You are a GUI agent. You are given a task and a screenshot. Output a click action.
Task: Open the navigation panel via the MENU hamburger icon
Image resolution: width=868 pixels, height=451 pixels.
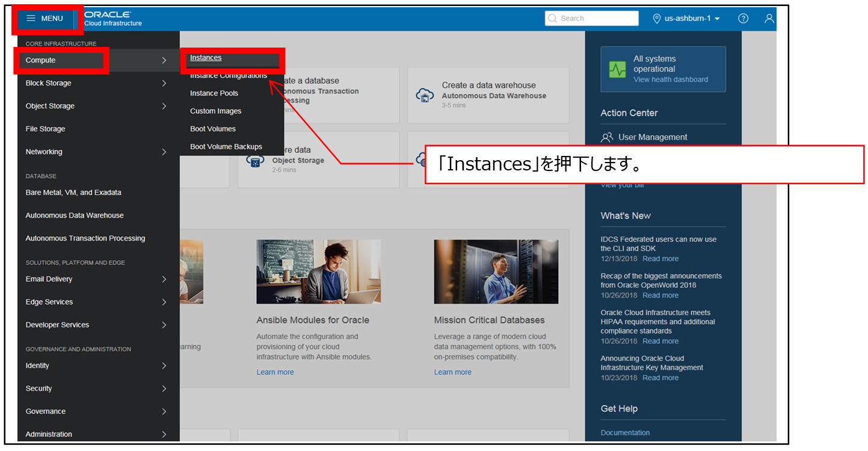click(x=31, y=18)
